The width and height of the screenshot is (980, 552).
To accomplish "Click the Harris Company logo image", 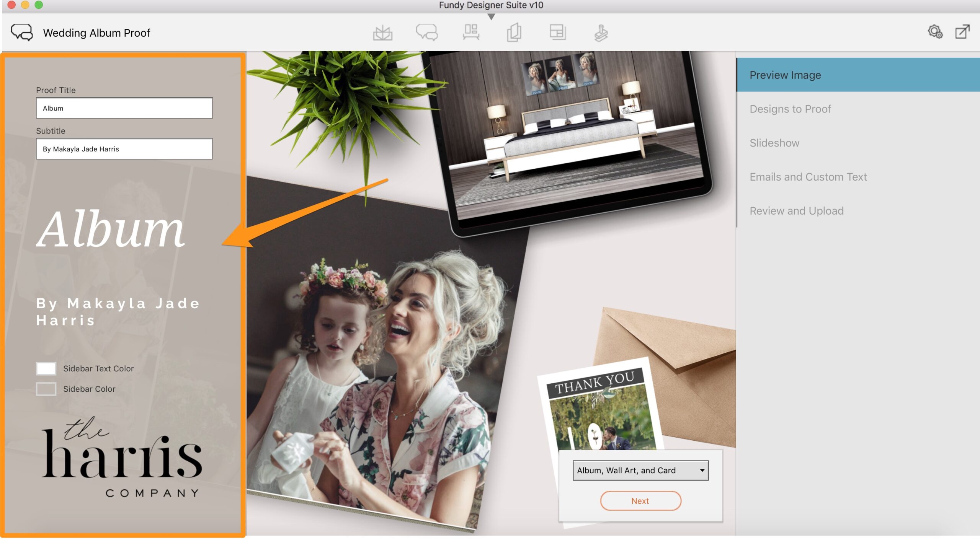I will pos(122,457).
